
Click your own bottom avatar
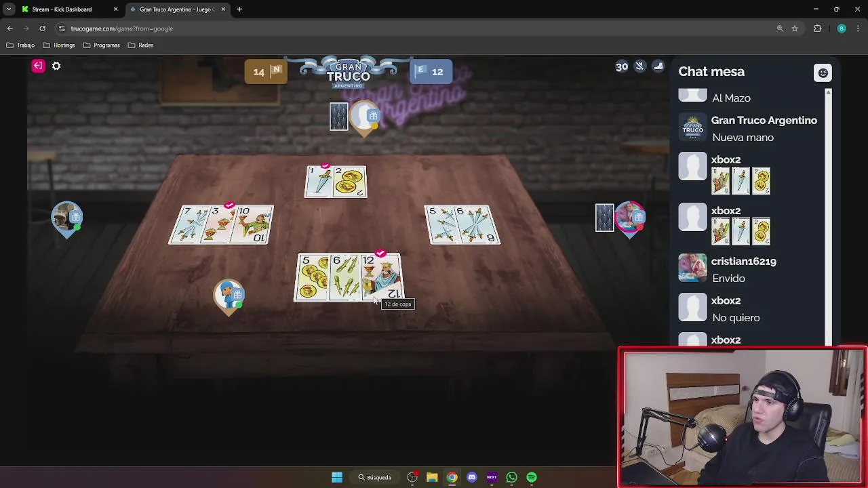[x=229, y=296]
